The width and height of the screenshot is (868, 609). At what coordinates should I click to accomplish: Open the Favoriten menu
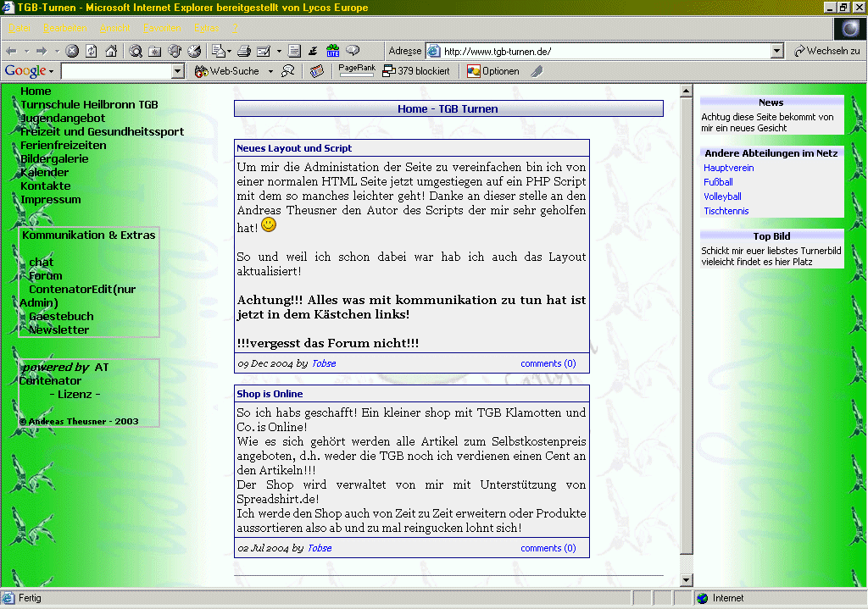pos(162,28)
